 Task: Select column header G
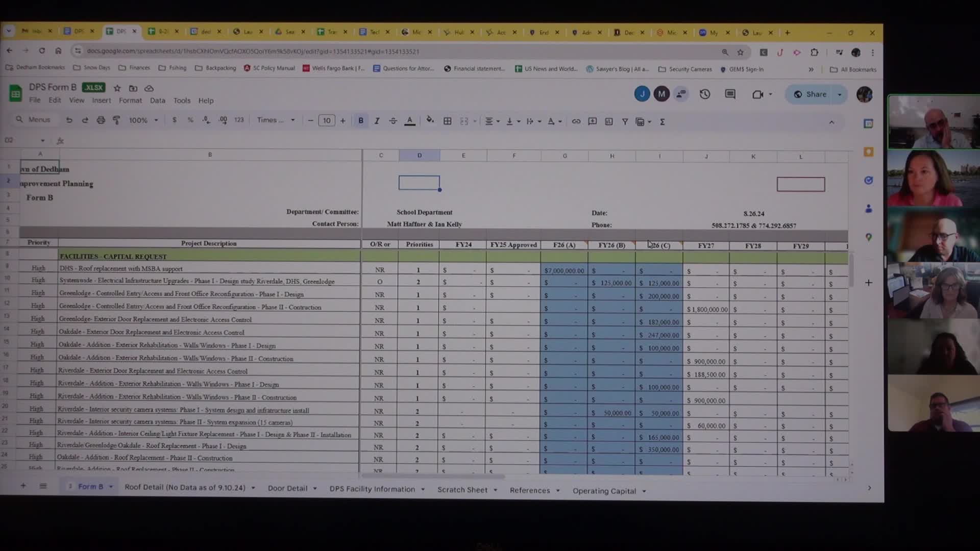pyautogui.click(x=565, y=156)
